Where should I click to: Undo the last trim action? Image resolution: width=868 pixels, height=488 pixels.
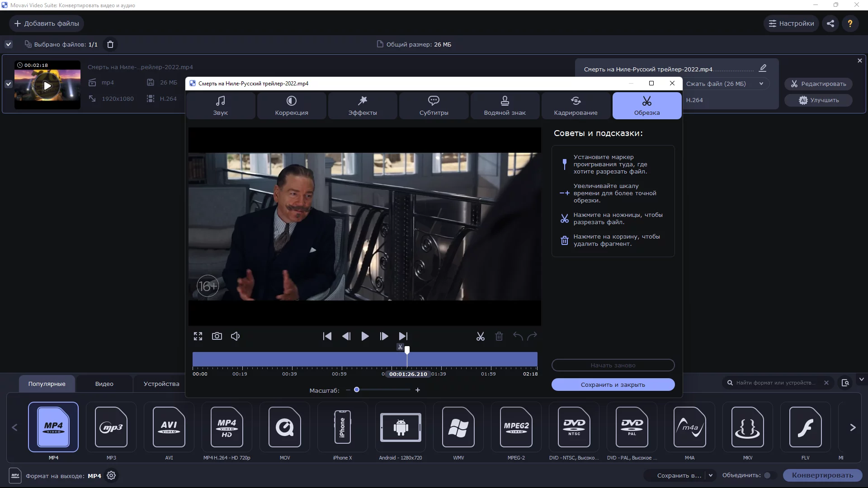[518, 336]
